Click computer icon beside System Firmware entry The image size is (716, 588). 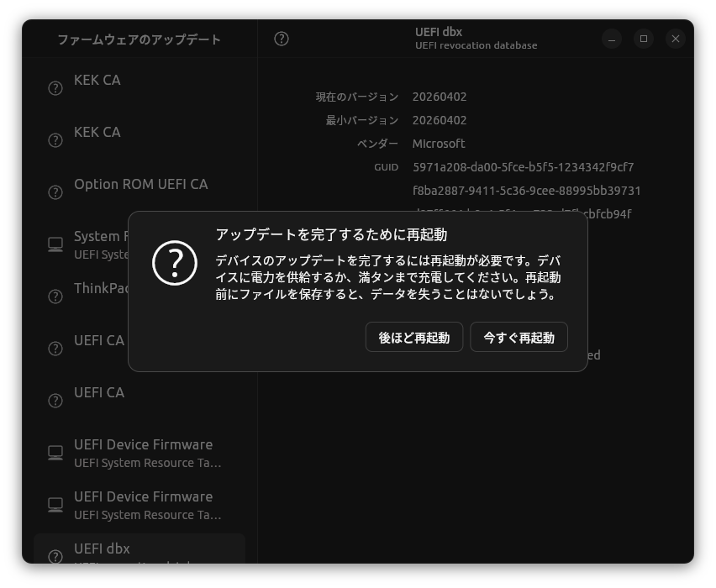(55, 244)
